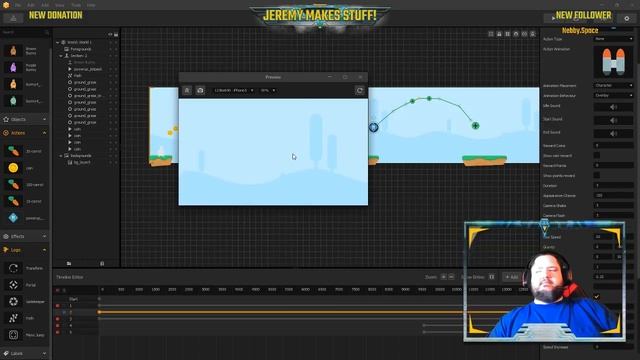Screen dimensions: 640x360
Task: Collapse the Section 2 tree node
Action: (61, 56)
